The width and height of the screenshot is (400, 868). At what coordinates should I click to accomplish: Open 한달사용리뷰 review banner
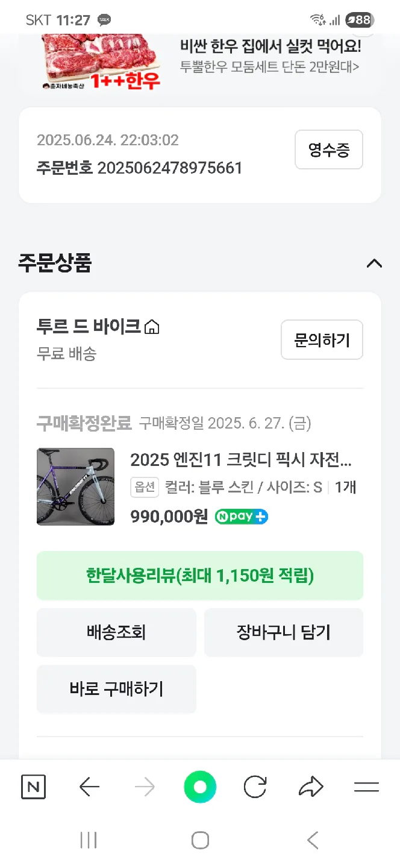pos(200,576)
